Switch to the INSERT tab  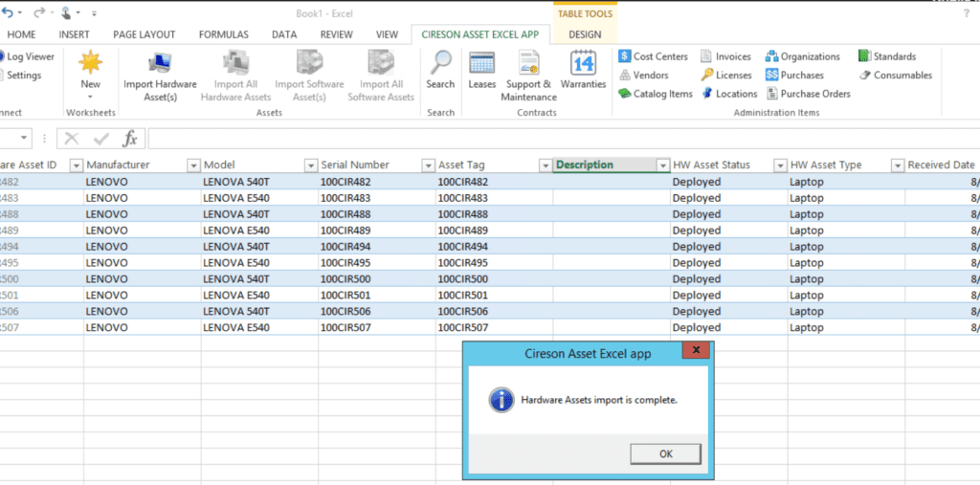tap(75, 34)
